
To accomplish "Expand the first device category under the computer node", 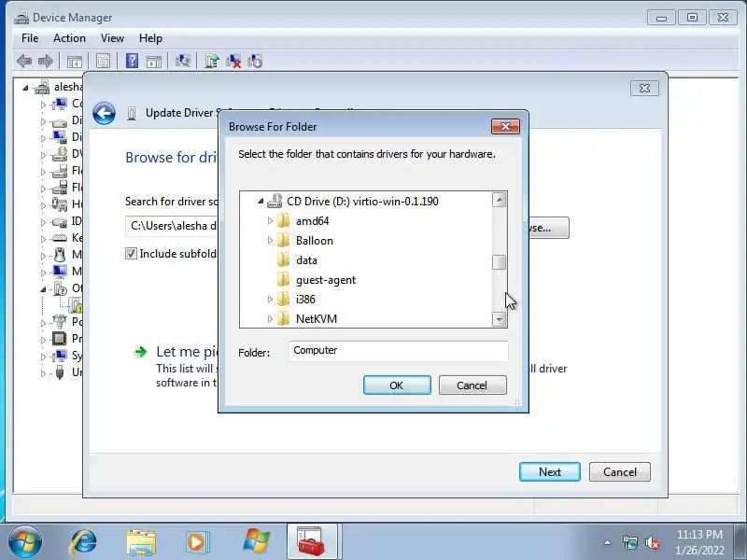I will click(43, 105).
